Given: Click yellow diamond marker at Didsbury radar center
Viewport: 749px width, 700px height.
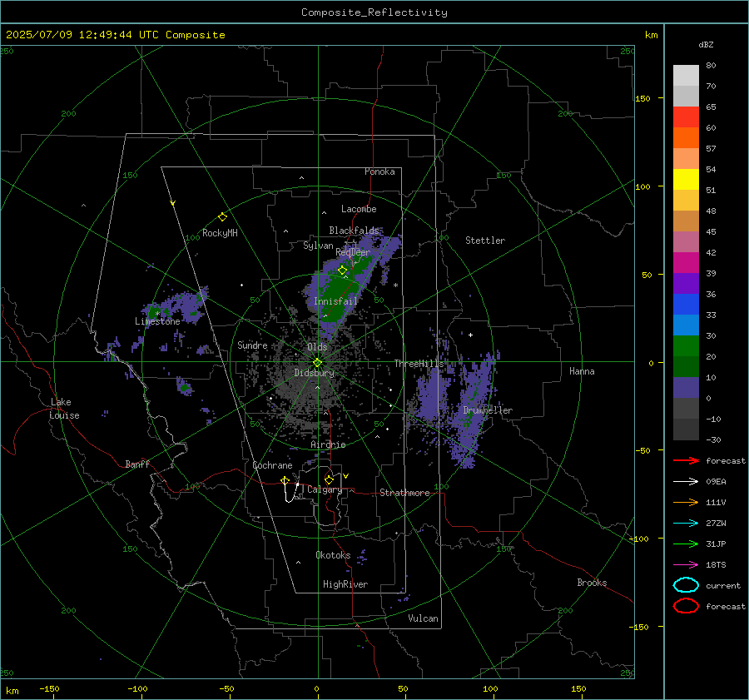Looking at the screenshot, I should [x=318, y=363].
